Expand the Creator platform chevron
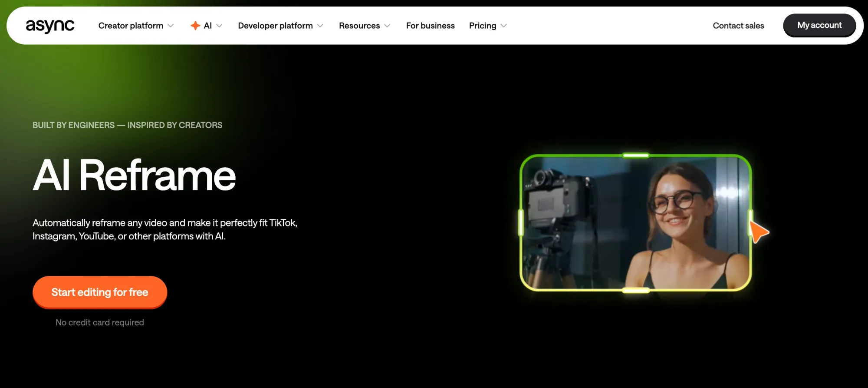Viewport: 868px width, 388px height. [171, 26]
